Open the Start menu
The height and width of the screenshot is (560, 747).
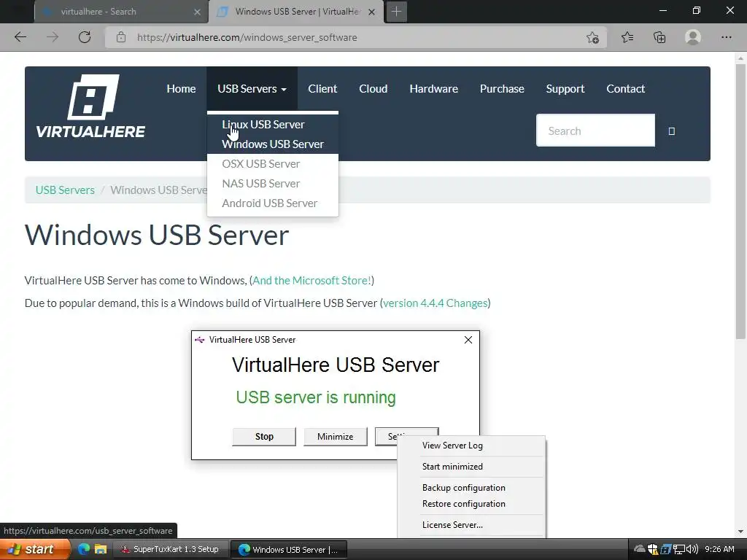pyautogui.click(x=34, y=549)
